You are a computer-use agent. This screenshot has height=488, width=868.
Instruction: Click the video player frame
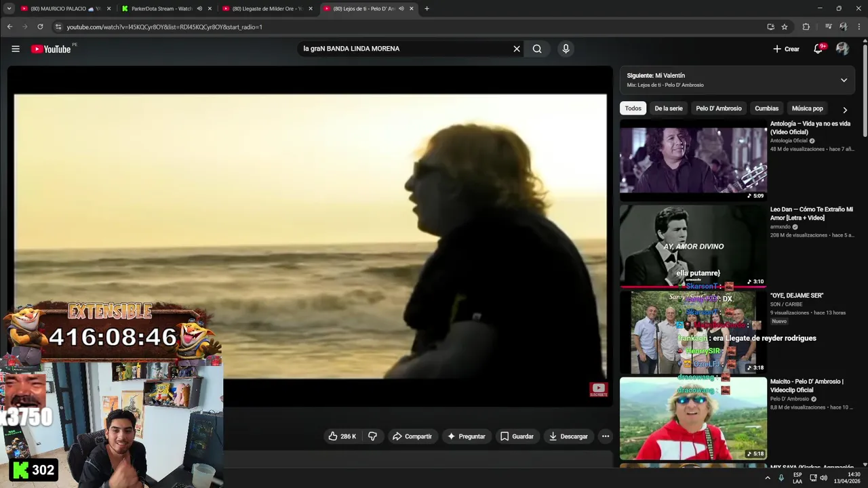[310, 236]
